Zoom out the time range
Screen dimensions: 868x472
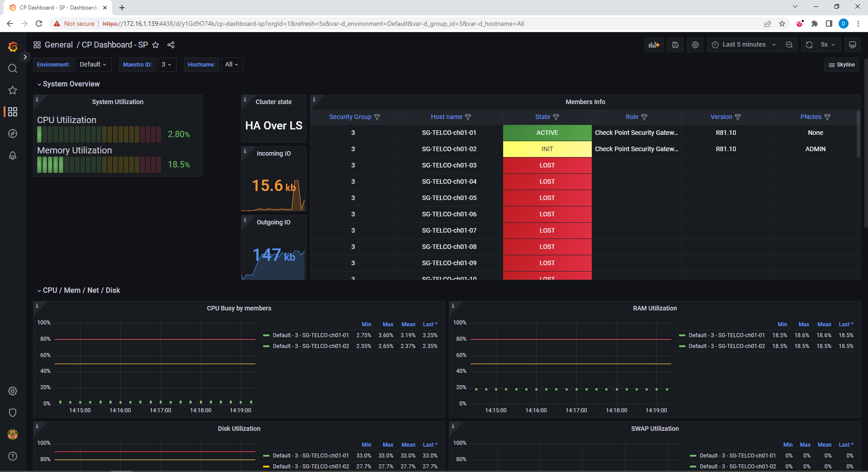click(789, 45)
